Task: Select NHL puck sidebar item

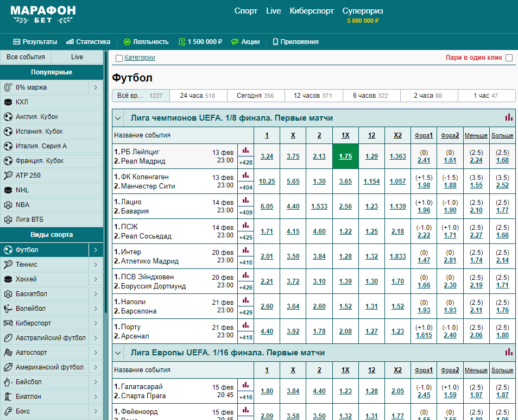Action: 52,190
